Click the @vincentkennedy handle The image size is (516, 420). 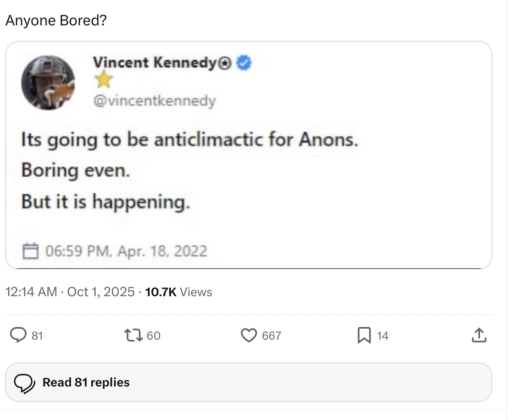[154, 101]
